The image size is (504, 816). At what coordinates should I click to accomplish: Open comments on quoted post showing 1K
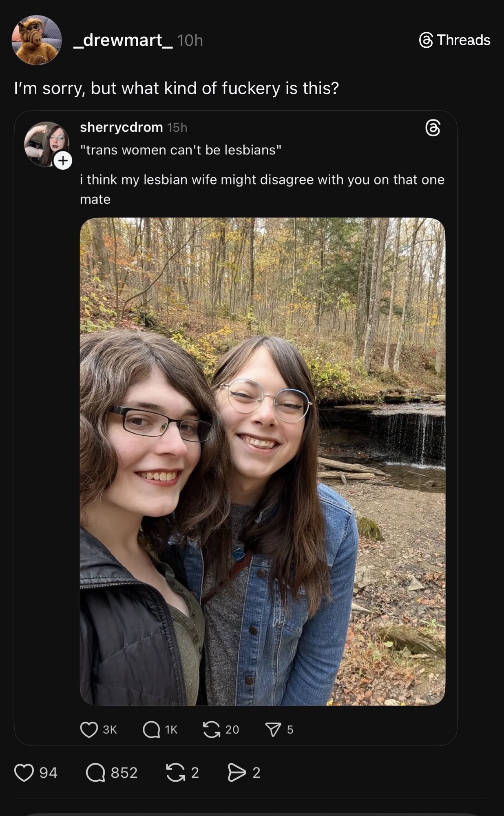pos(151,730)
